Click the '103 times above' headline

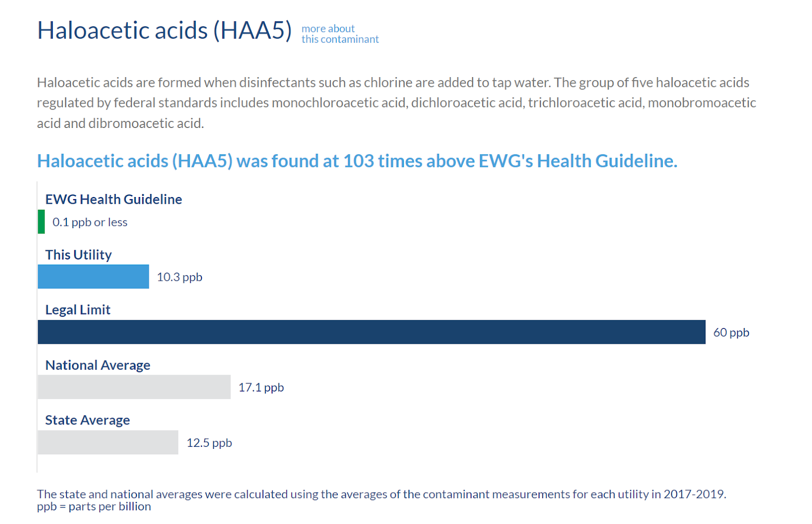pos(357,161)
